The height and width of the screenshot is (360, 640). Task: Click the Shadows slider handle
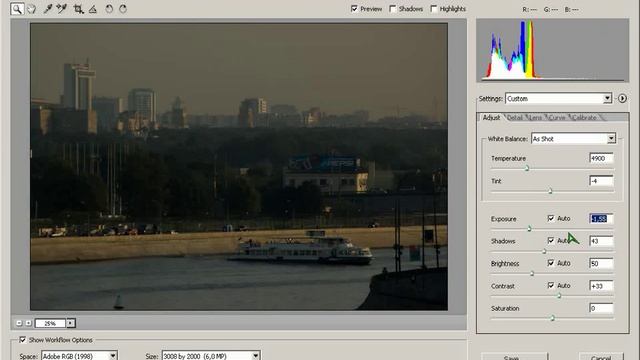(x=544, y=251)
